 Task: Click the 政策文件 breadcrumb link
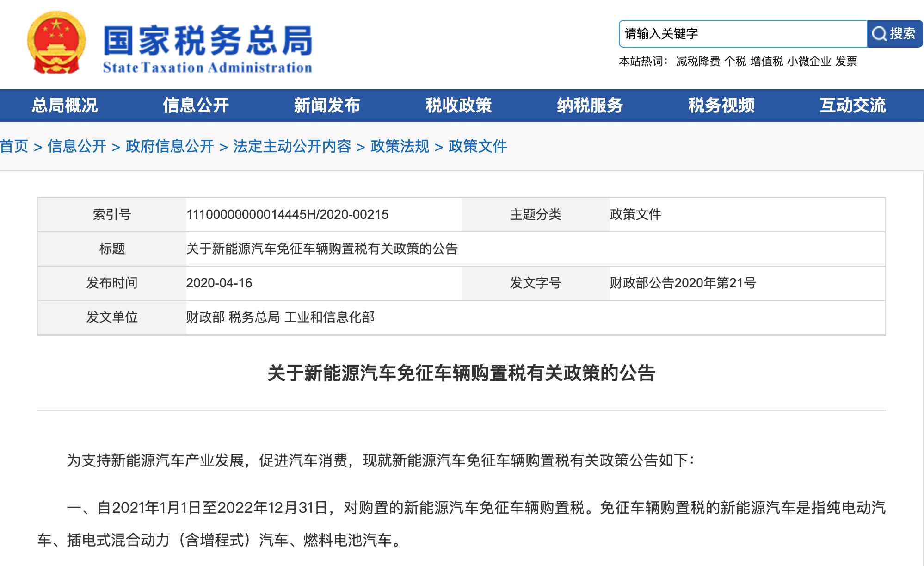pos(478,146)
